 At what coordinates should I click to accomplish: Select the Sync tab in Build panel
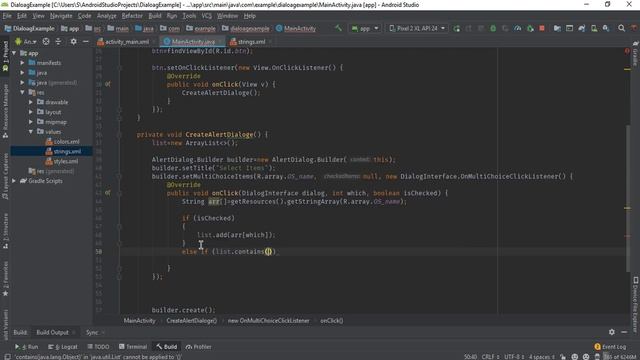point(92,332)
